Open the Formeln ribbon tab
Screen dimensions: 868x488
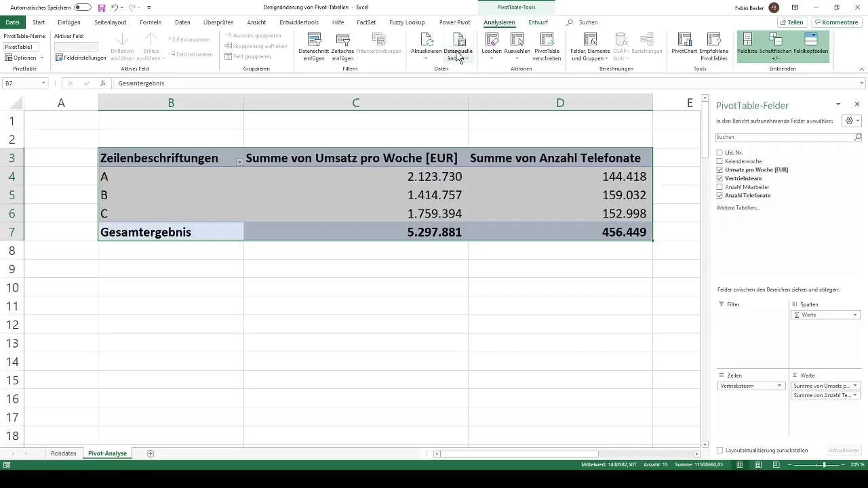pyautogui.click(x=151, y=22)
